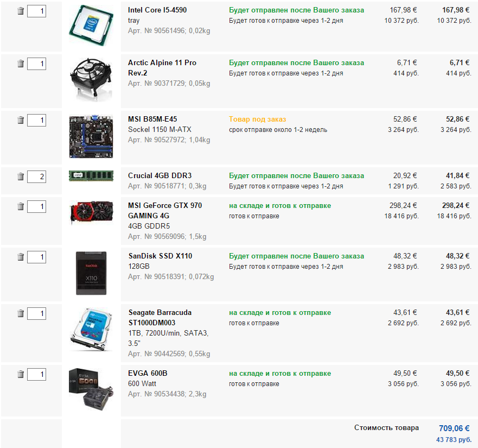Image resolution: width=478 pixels, height=448 pixels.
Task: Click 10 372 руб. unit price of Intel CPU
Action: 401,21
